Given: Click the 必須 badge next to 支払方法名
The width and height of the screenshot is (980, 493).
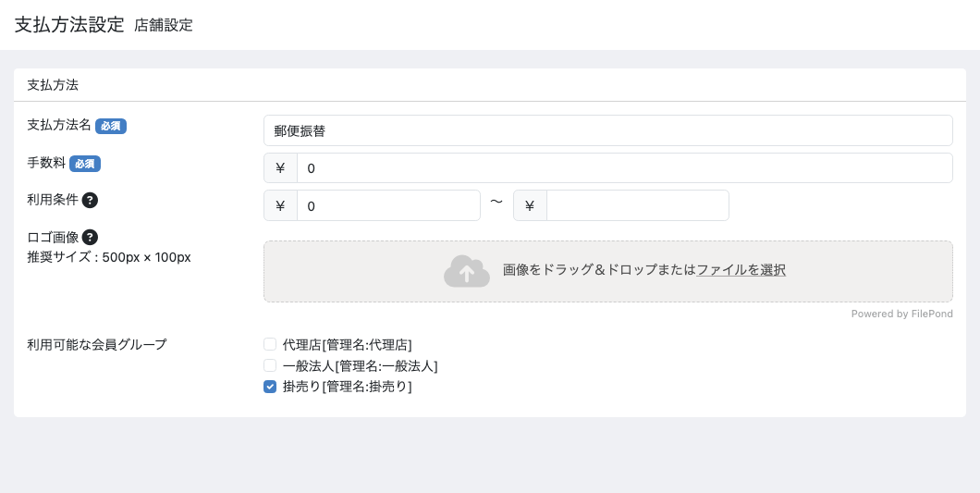Looking at the screenshot, I should coord(111,126).
